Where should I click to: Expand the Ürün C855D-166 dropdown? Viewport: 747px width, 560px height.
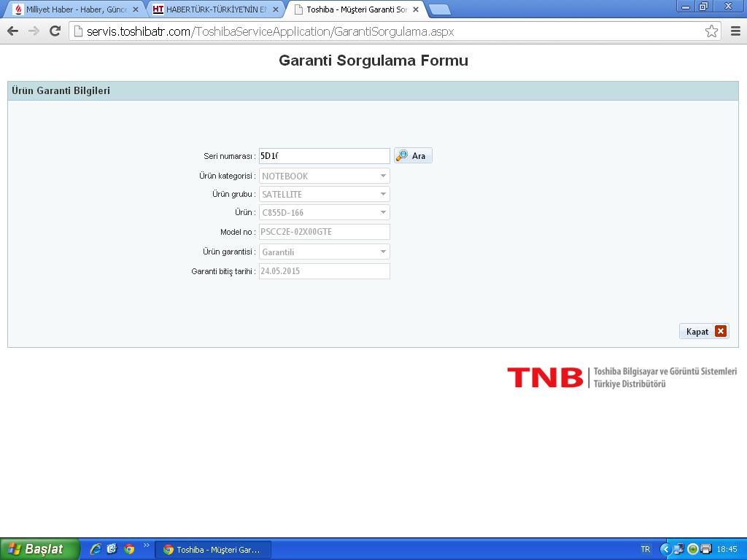tap(325, 212)
